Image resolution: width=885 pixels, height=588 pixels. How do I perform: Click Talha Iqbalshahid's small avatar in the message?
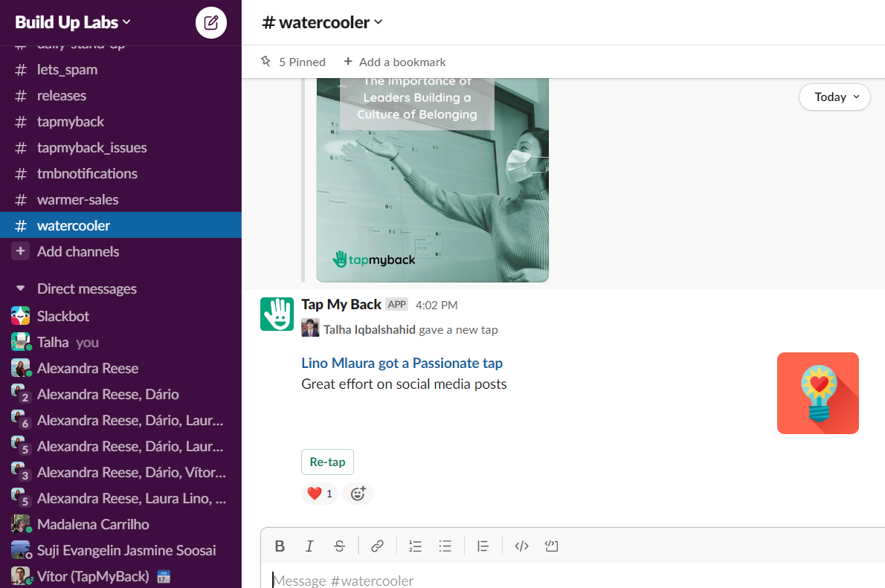coord(310,328)
